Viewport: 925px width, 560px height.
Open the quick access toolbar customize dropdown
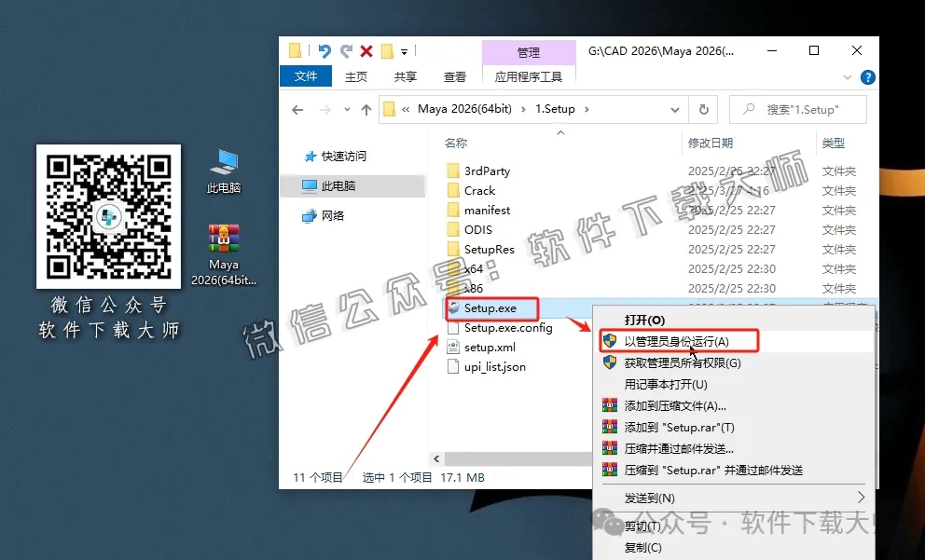tap(404, 51)
